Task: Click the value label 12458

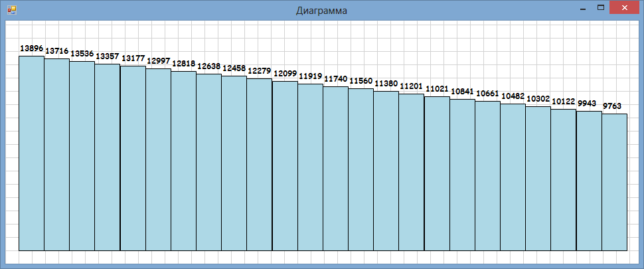Action: 234,68
